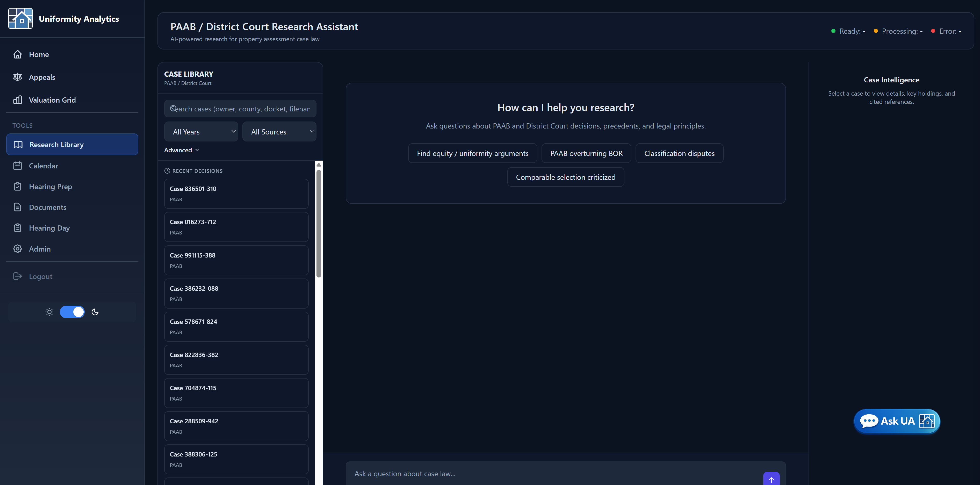Viewport: 980px width, 485px height.
Task: Click the Admin gear icon
Action: coord(18,249)
